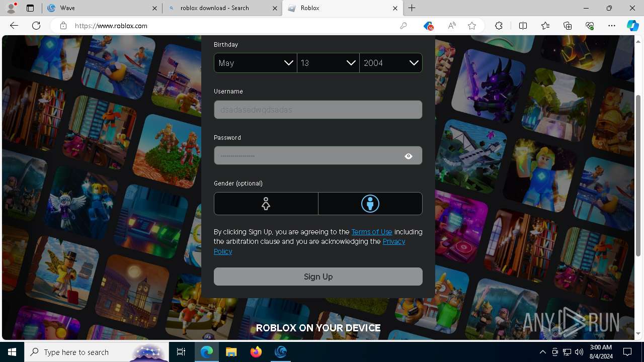View site information lock icon

coord(63,26)
